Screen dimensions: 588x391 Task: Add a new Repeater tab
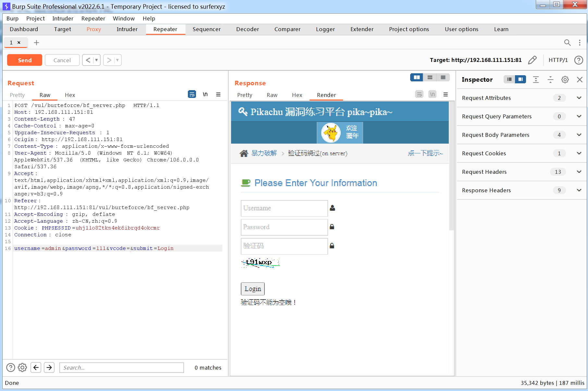coord(37,42)
